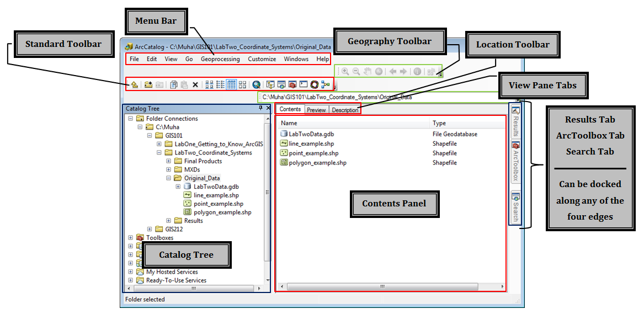The width and height of the screenshot is (644, 314).
Task: Select the Identify info tool
Action: pos(417,71)
